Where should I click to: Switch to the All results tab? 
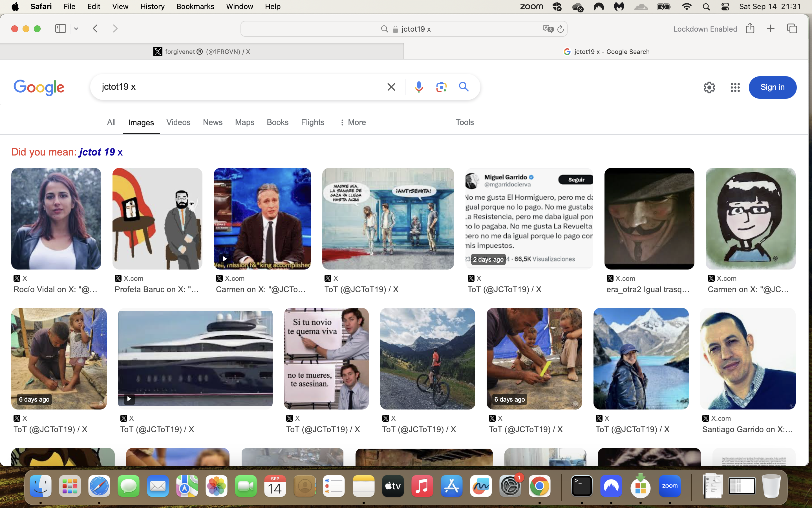111,122
